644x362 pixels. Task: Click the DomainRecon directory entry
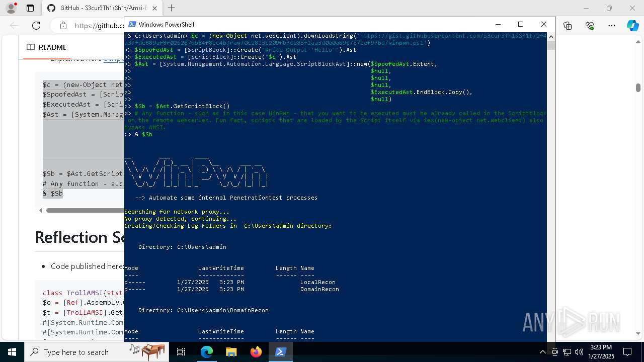(x=319, y=289)
